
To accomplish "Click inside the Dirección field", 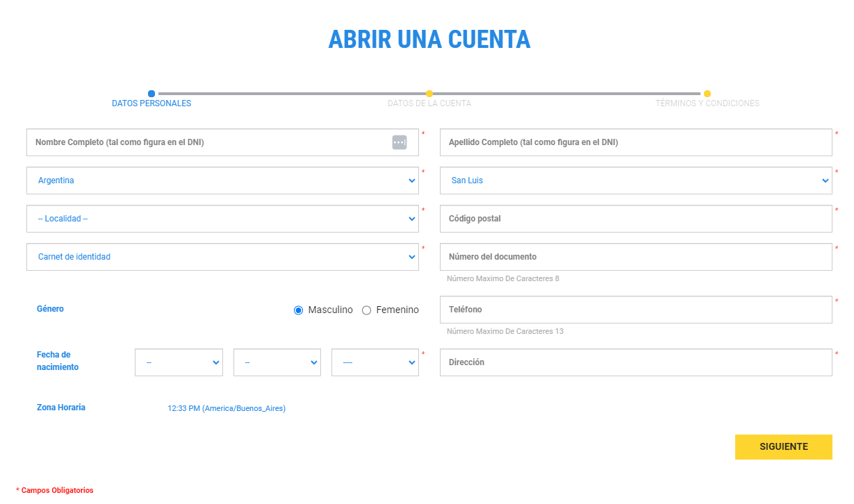I will [636, 362].
